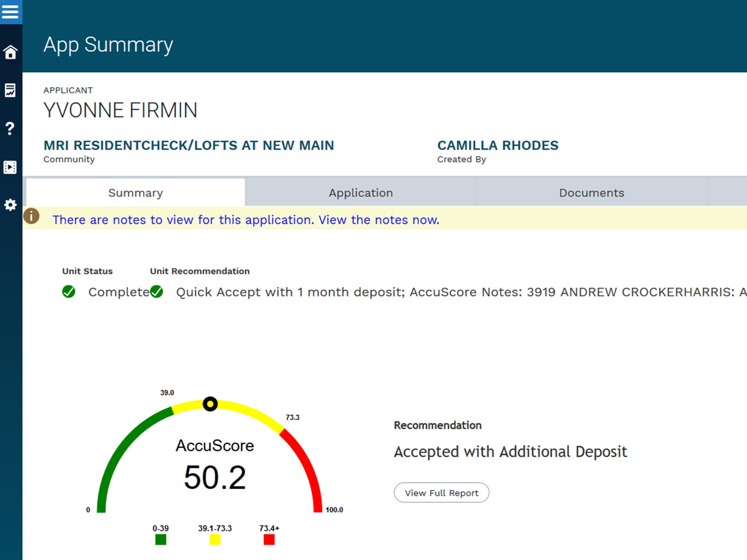
Task: Click the Unit Recommendation green checkmark
Action: point(157,292)
